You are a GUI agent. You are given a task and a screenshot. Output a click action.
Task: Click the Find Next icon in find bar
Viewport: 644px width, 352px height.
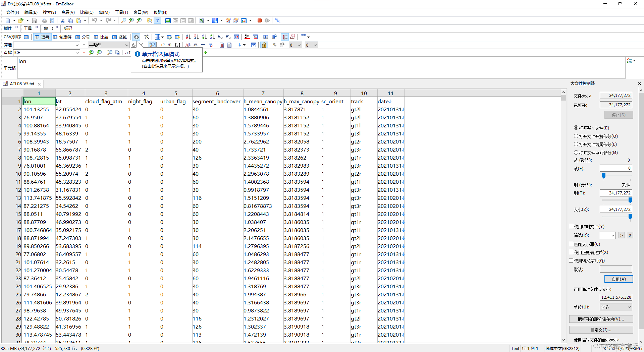coord(99,53)
